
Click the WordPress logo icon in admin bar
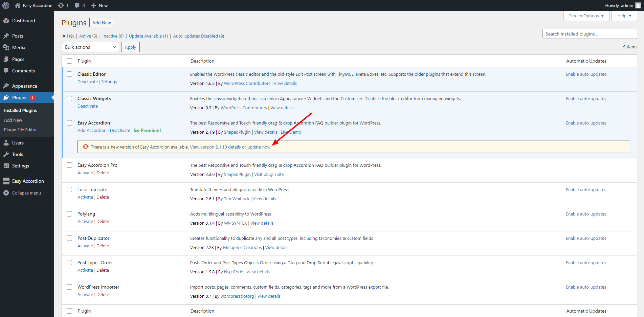click(6, 5)
